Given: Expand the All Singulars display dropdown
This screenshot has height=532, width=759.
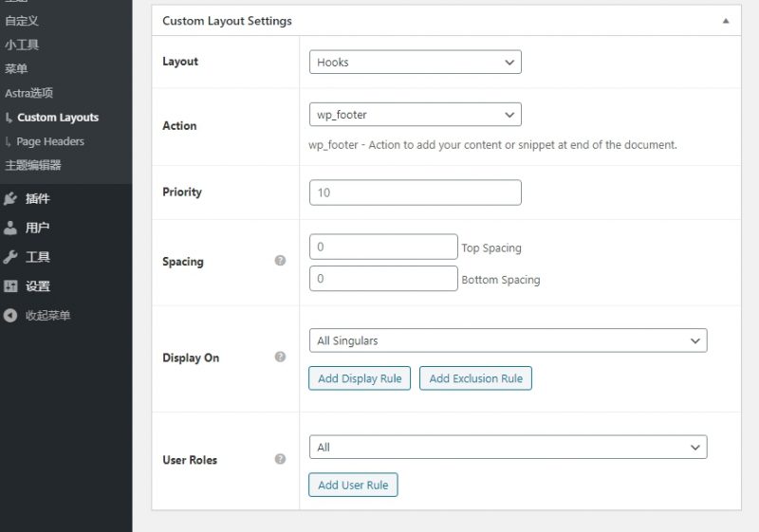Looking at the screenshot, I should (508, 340).
